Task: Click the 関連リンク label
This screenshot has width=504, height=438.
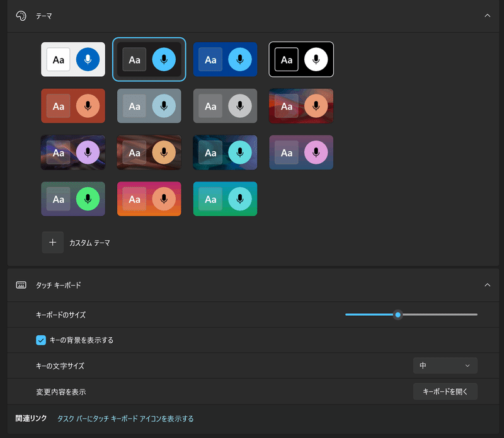Action: coord(31,418)
